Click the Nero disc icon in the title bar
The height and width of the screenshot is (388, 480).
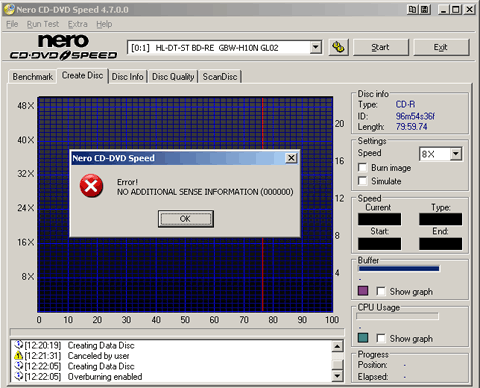(x=9, y=9)
